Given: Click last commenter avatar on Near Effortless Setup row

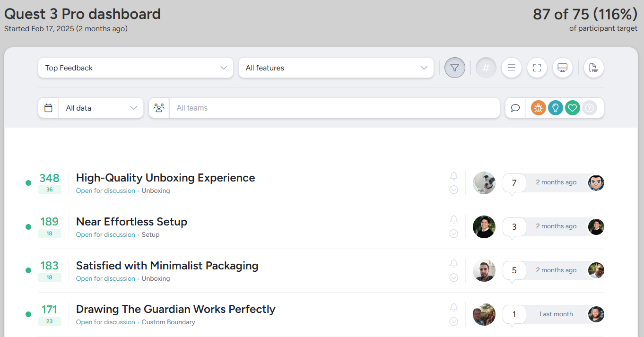Looking at the screenshot, I should point(596,227).
